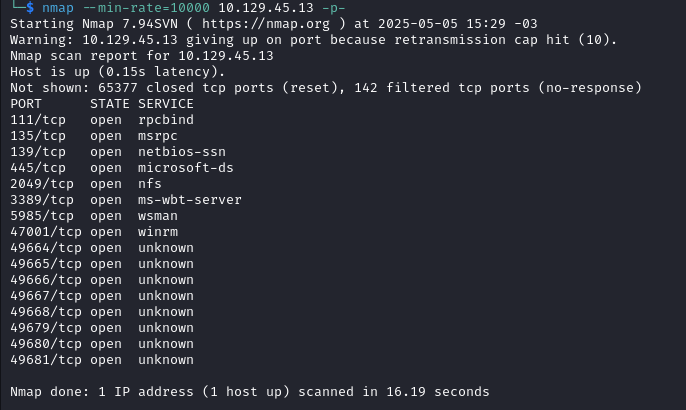Select the 111/tcp rpcbind line
686x410 pixels.
102,119
